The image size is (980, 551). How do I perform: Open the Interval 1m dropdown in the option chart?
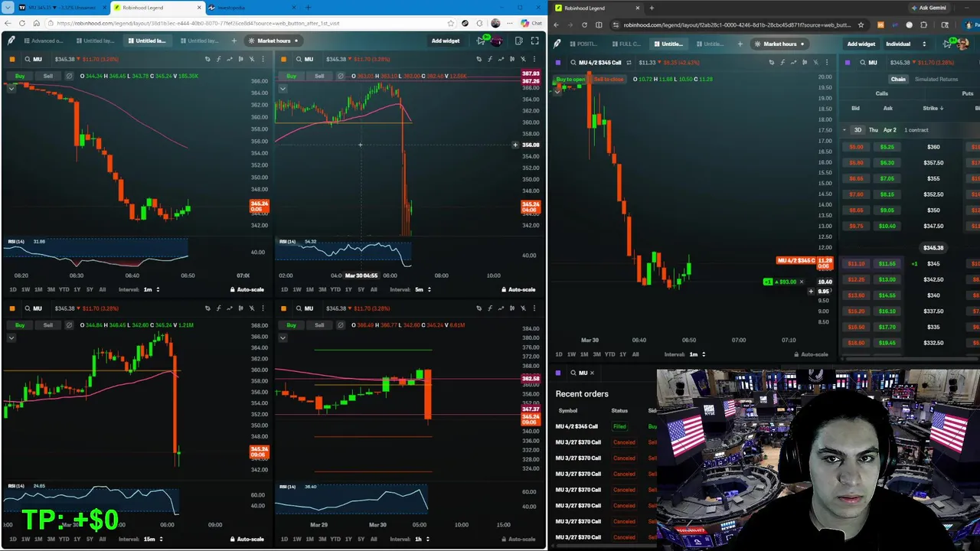[x=697, y=354]
